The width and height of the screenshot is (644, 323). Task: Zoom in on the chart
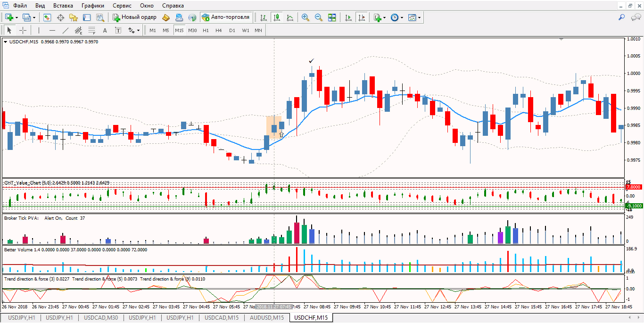[305, 17]
